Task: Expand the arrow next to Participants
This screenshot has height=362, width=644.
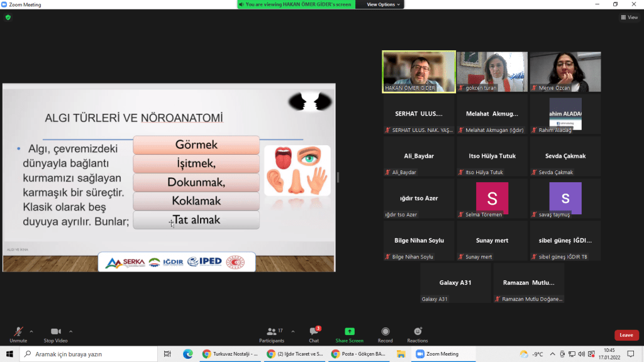Action: pyautogui.click(x=293, y=331)
